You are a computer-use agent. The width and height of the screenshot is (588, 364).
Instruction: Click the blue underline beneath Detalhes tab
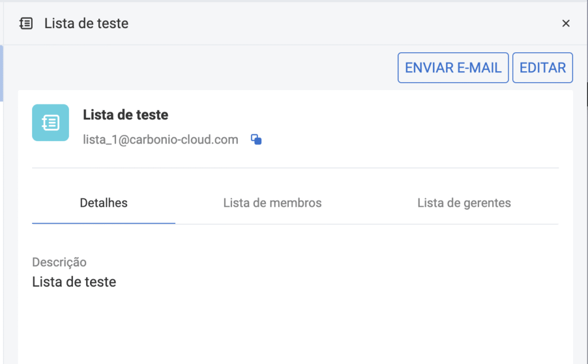[103, 223]
